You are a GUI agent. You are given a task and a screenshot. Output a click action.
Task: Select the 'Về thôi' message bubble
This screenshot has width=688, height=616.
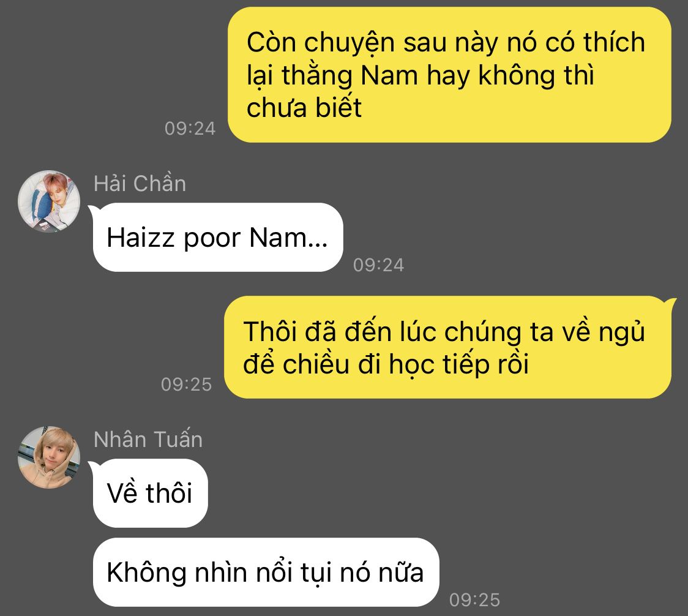click(150, 493)
